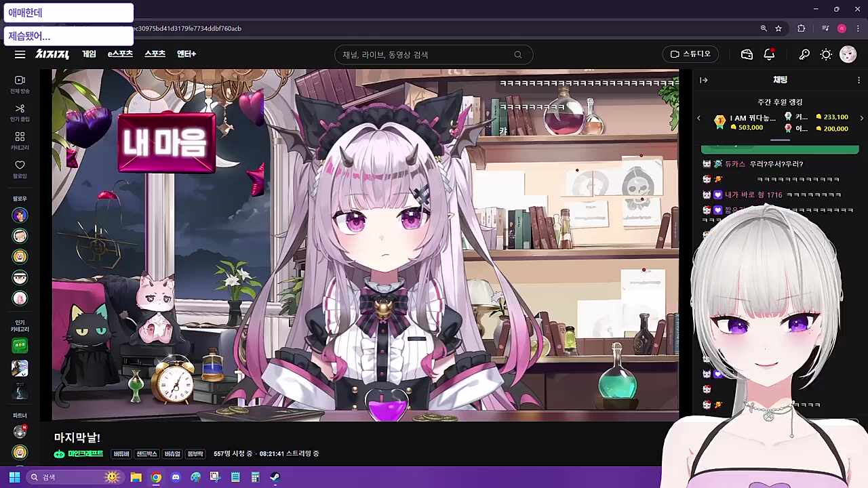868x488 pixels.
Task: Switch to the 게임 tab
Action: pos(89,54)
